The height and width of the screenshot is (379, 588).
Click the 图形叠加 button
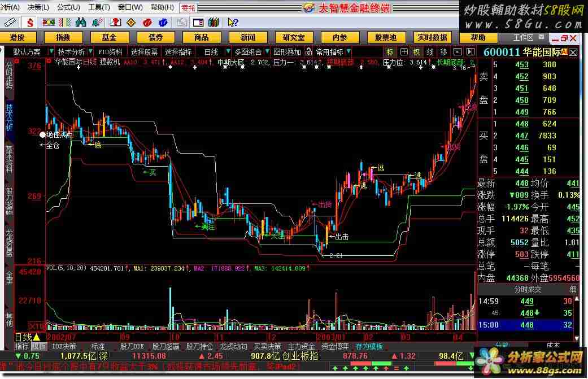288,52
